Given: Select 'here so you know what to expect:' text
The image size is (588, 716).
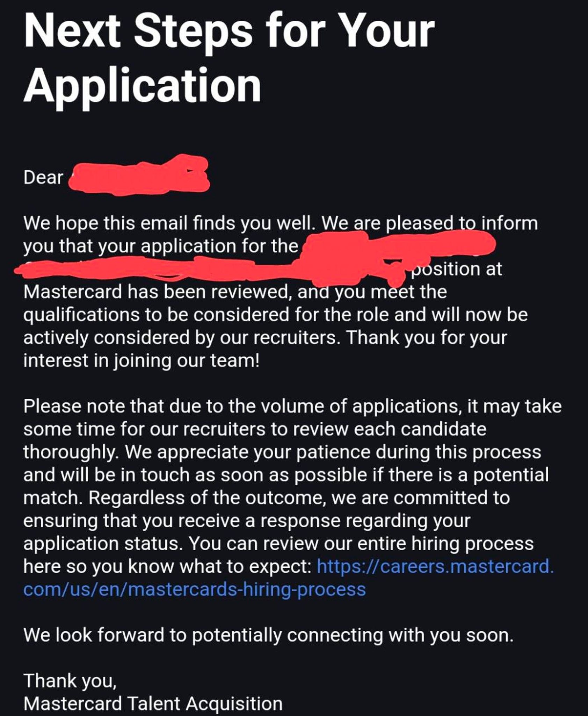Looking at the screenshot, I should 168,566.
